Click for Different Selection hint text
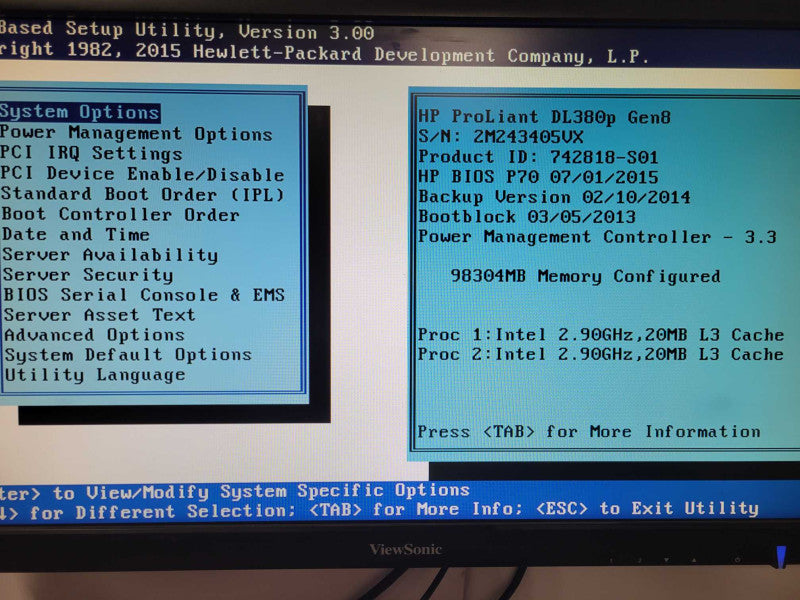Viewport: 800px width, 600px height. click(162, 512)
